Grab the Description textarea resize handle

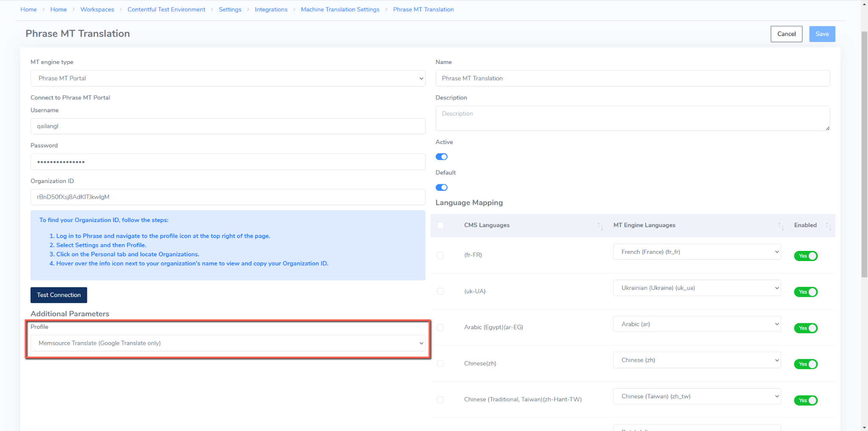click(827, 128)
